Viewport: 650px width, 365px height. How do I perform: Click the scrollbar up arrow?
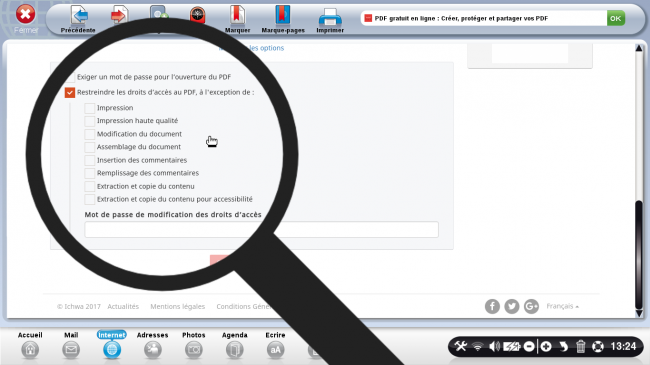click(639, 49)
